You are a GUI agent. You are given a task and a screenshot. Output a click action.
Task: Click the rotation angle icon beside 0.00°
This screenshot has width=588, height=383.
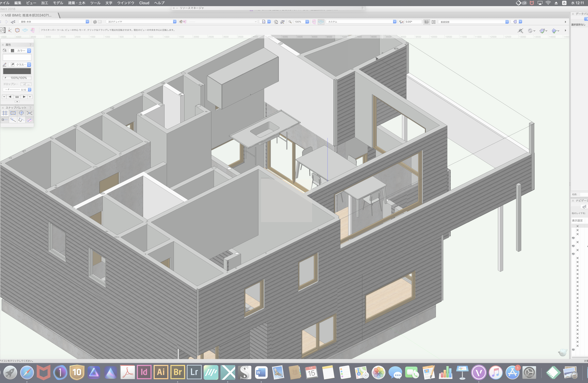401,22
